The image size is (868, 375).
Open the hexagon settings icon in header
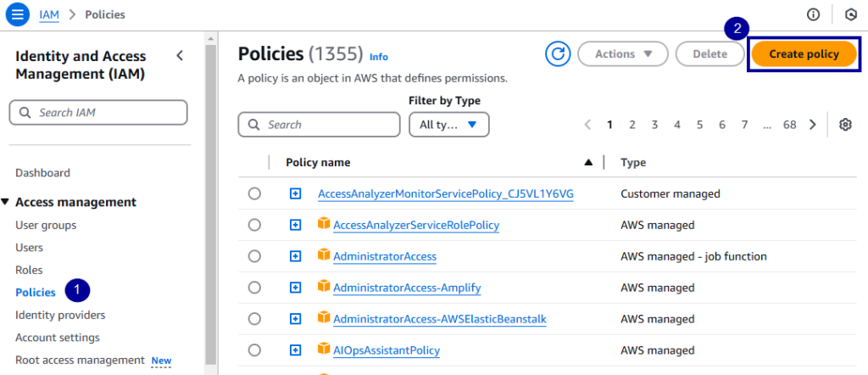pos(851,15)
